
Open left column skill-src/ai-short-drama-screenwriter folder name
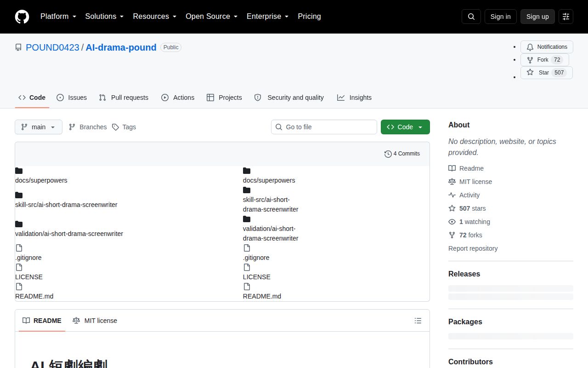click(x=66, y=205)
